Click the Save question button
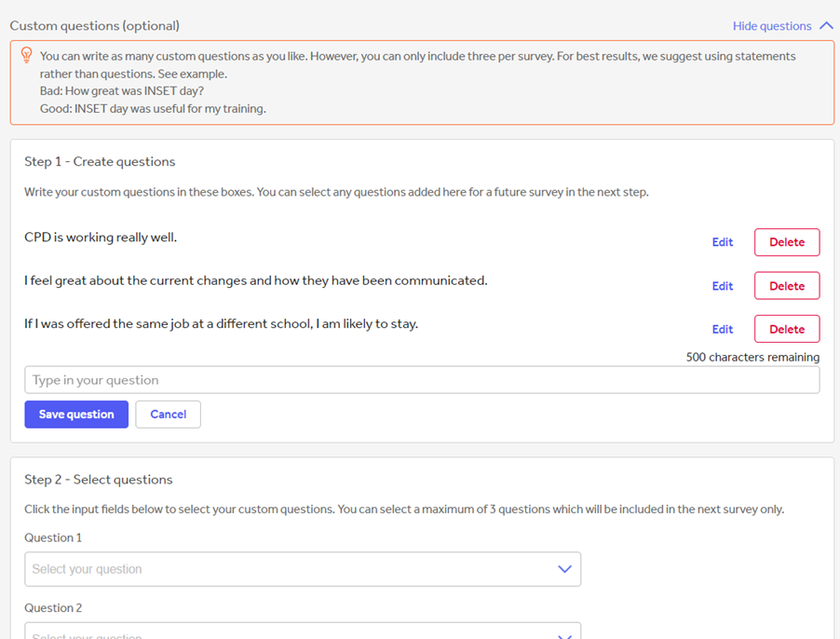Viewport: 840px width, 639px height. click(76, 414)
